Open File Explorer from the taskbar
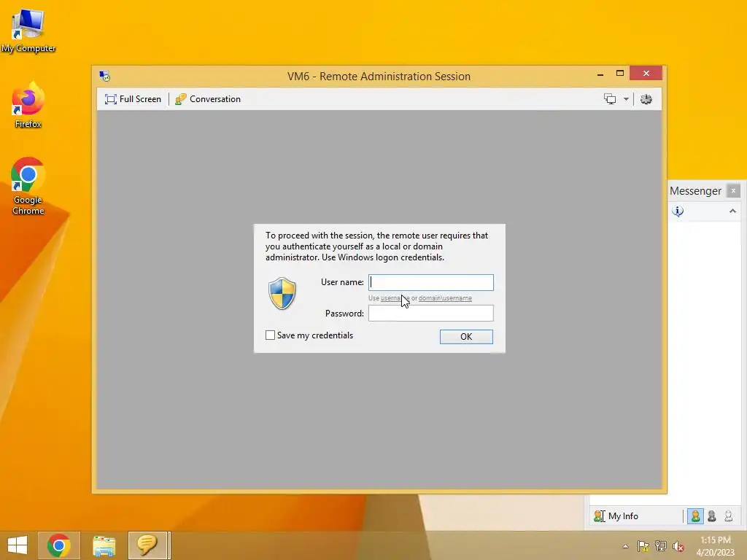747x560 pixels. [x=104, y=545]
